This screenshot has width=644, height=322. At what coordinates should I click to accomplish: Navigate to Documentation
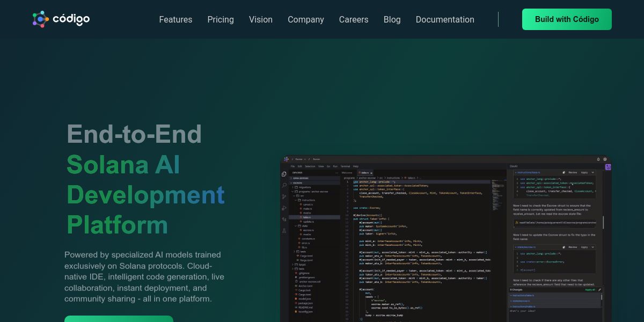(x=445, y=19)
